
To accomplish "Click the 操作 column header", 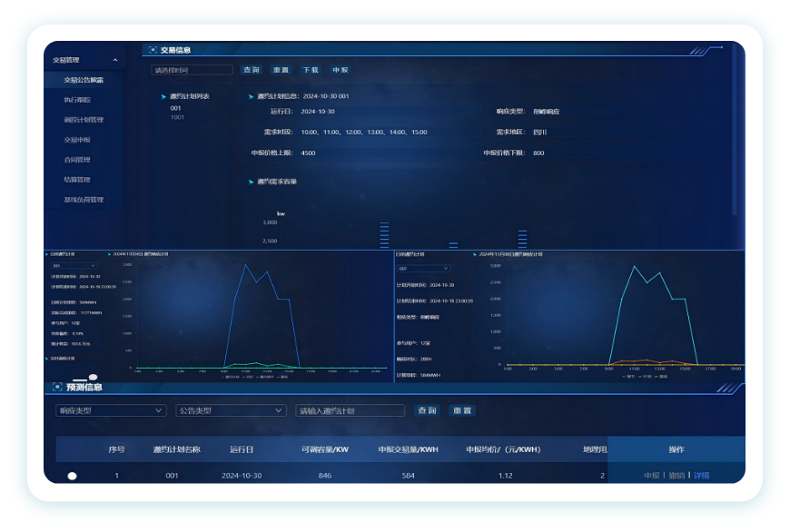I will [x=676, y=449].
